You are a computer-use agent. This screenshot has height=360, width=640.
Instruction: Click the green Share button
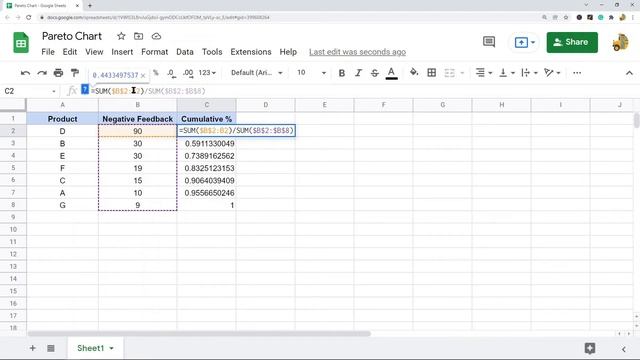click(572, 42)
